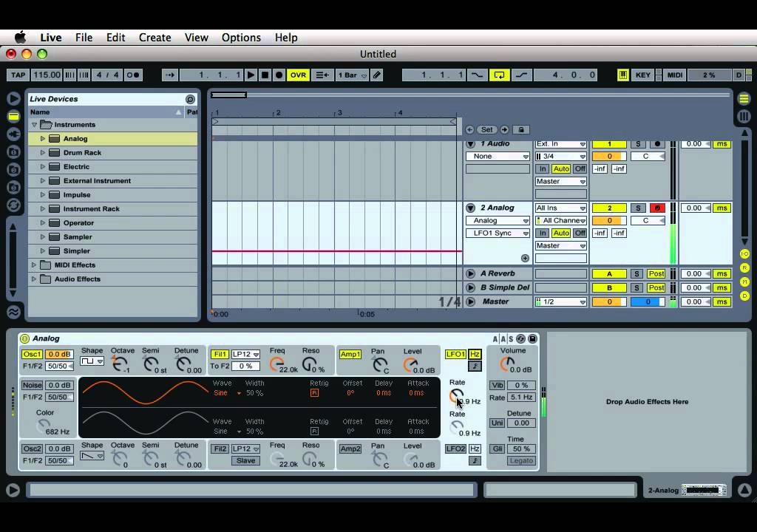
Task: Open the Options menu
Action: (x=241, y=38)
